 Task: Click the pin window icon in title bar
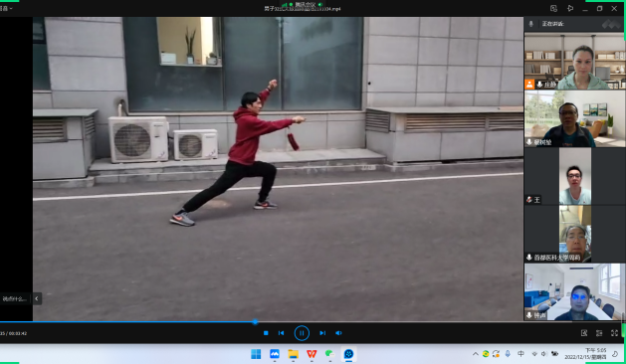click(570, 8)
